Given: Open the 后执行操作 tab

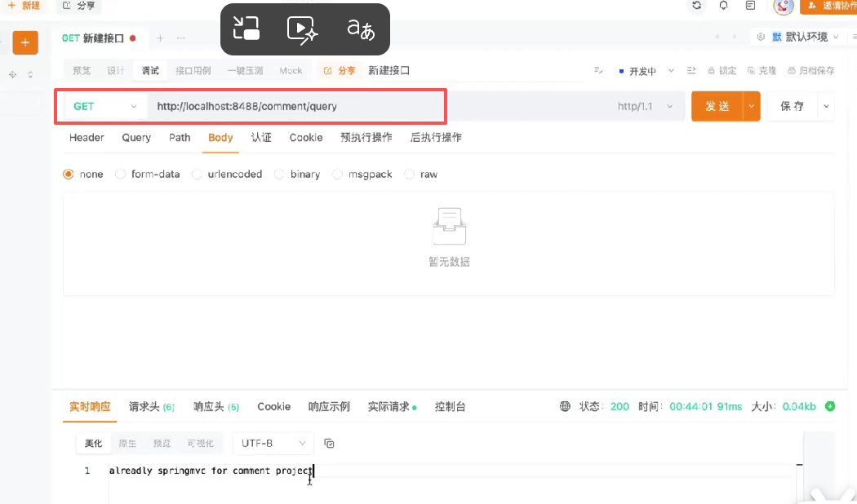Looking at the screenshot, I should 436,138.
